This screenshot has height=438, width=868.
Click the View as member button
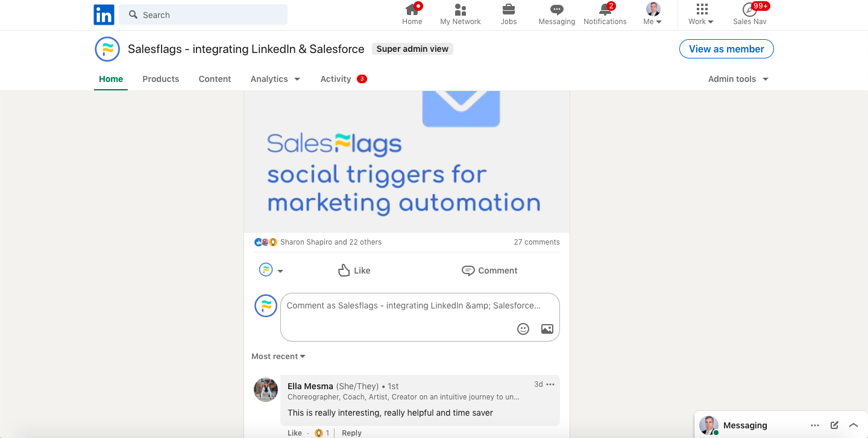coord(726,49)
